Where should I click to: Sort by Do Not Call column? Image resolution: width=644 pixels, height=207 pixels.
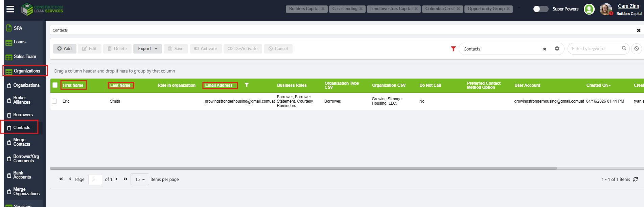coord(430,85)
